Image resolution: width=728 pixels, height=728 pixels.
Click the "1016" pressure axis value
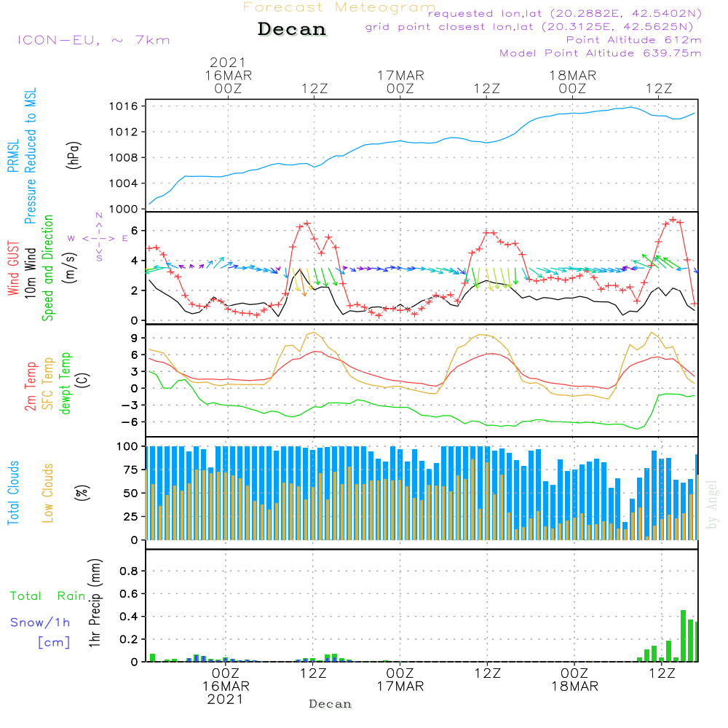124,107
